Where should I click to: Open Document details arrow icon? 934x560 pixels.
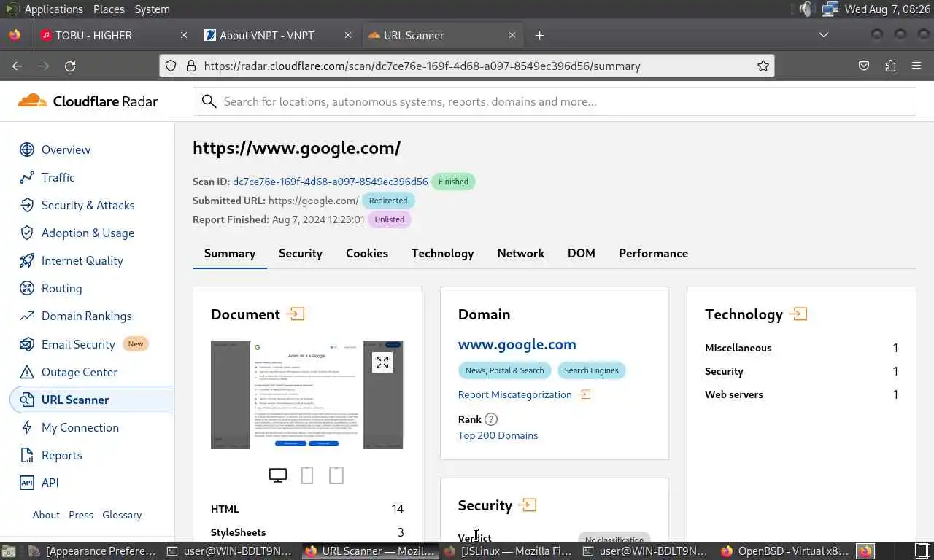(296, 314)
